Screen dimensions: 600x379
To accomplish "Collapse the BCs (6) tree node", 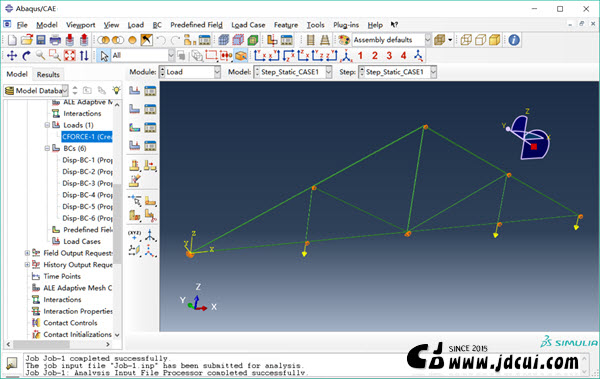I will coord(47,148).
